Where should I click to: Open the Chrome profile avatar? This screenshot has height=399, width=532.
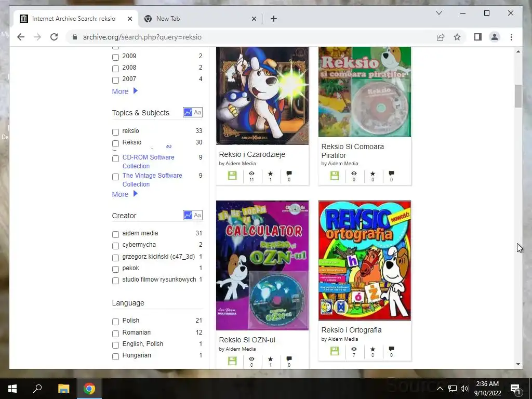pyautogui.click(x=495, y=37)
